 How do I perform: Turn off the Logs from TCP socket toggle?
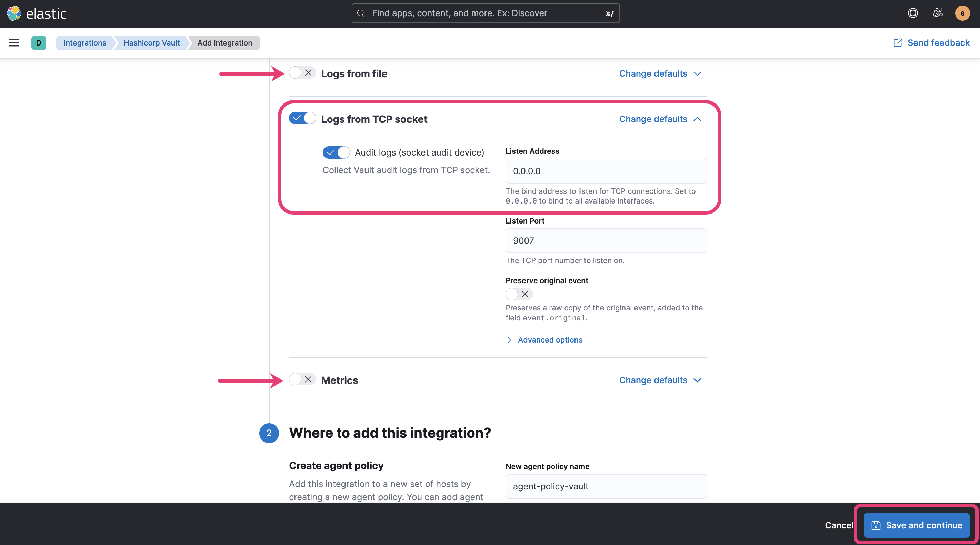[x=302, y=118]
